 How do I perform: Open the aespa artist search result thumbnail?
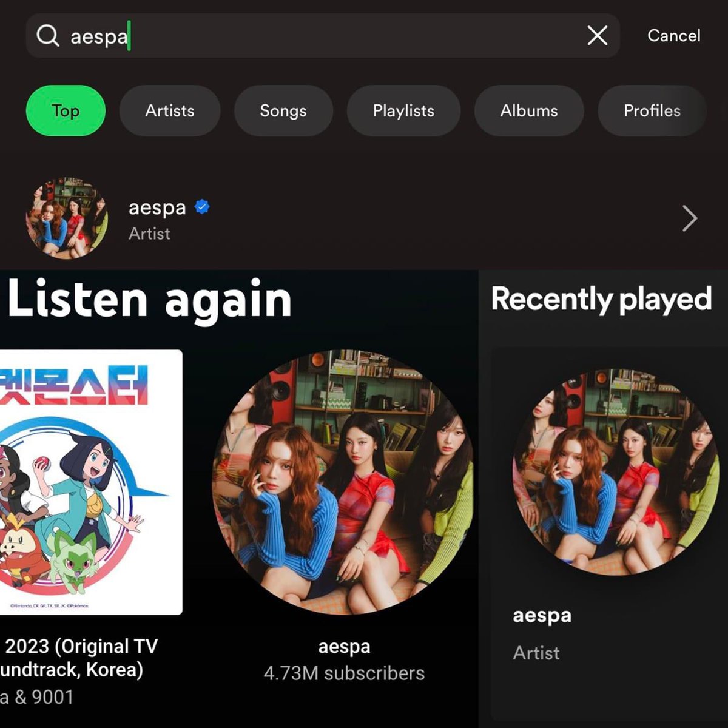point(67,218)
